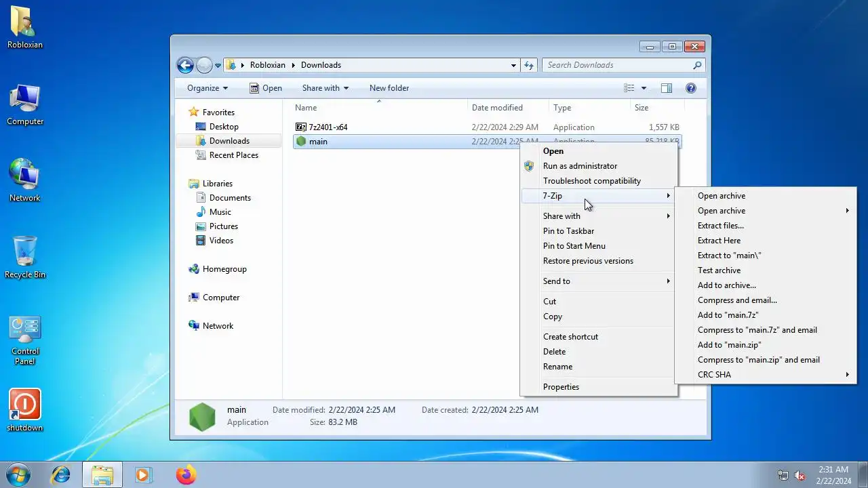Click the muted volume tray icon

[x=800, y=475]
